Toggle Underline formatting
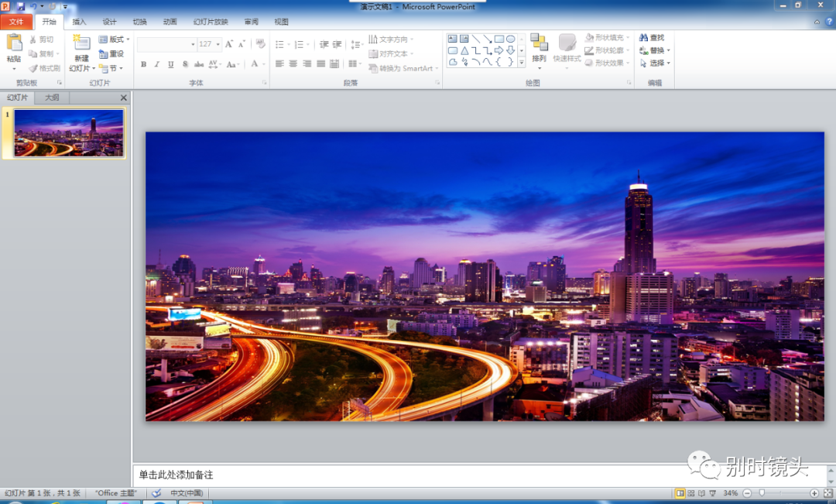This screenshot has width=836, height=504. click(x=170, y=64)
